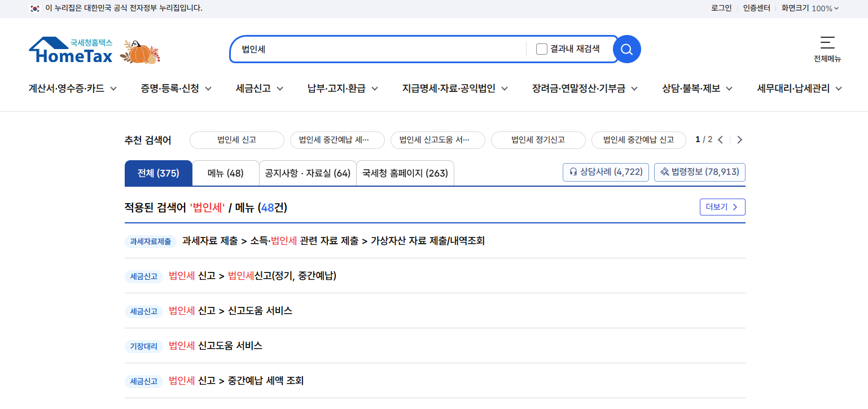
Task: Click the blue search magnifier icon
Action: [626, 49]
